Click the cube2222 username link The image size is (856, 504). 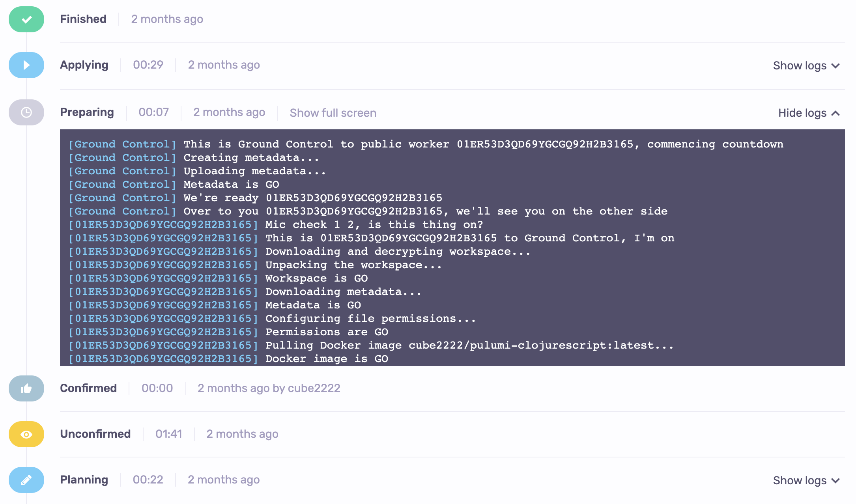(314, 388)
